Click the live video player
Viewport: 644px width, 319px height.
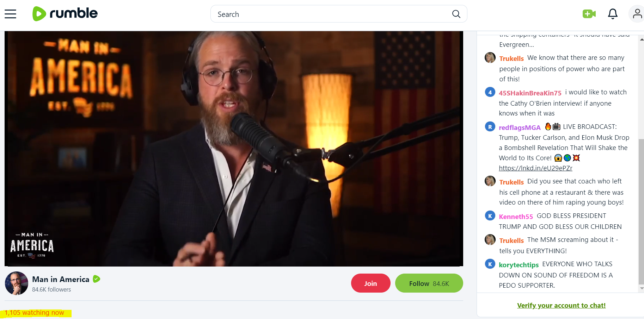point(234,149)
